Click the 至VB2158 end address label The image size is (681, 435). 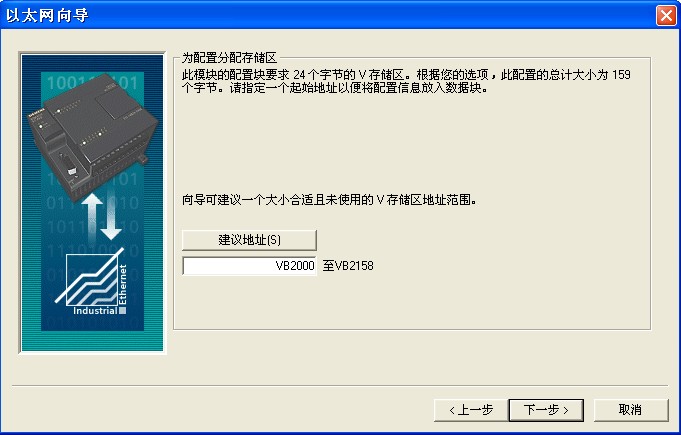348,266
